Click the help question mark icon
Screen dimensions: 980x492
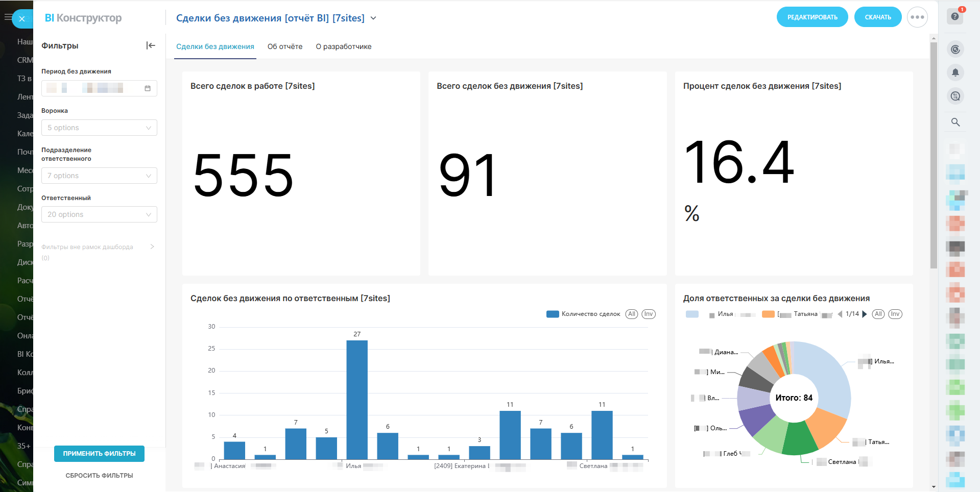click(955, 16)
